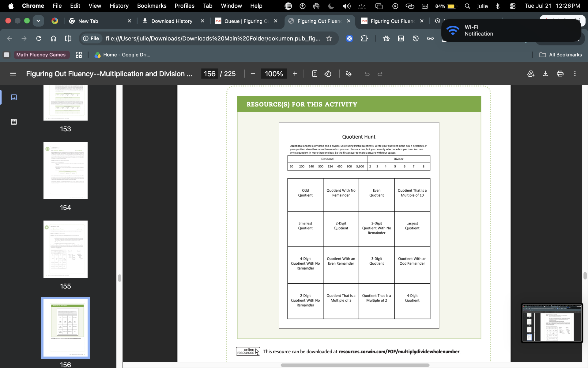Print the PDF document

560,74
